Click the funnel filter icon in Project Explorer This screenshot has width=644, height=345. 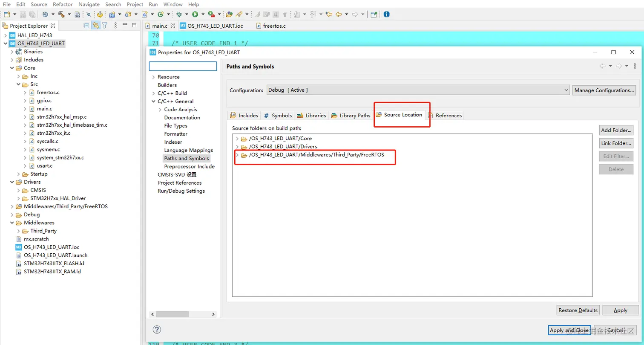tap(105, 26)
